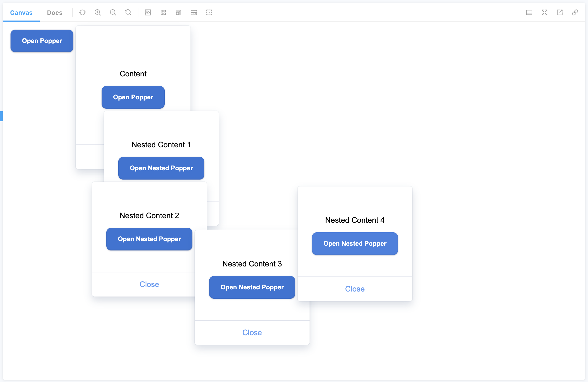Click Close on Nested Content 4
This screenshot has width=588, height=382.
tap(355, 288)
